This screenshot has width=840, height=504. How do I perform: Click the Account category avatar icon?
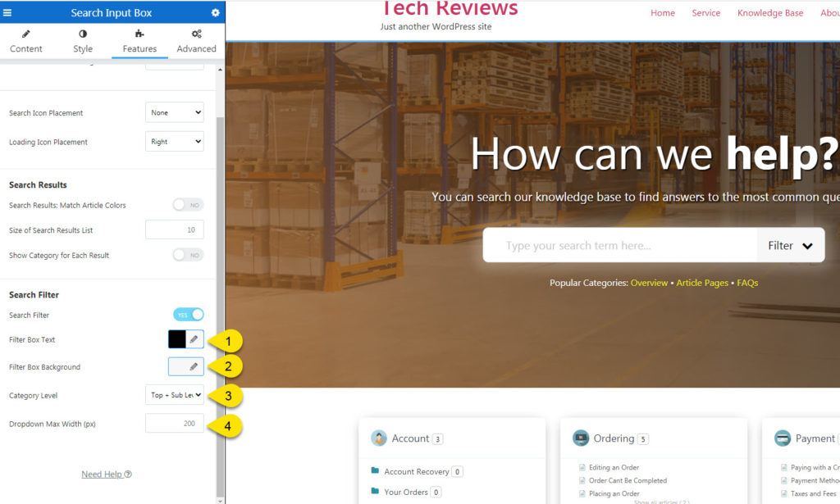tap(379, 438)
